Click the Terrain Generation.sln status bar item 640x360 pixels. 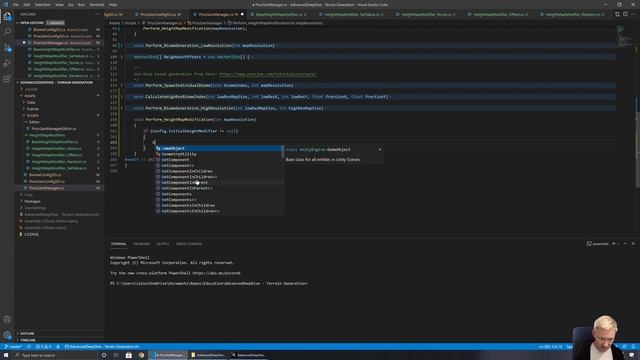coord(102,347)
